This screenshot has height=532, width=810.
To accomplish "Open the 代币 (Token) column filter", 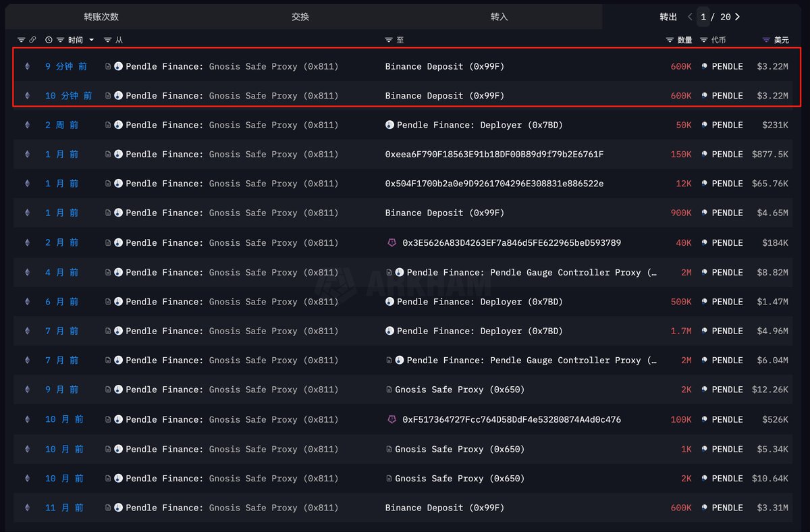I will point(704,41).
